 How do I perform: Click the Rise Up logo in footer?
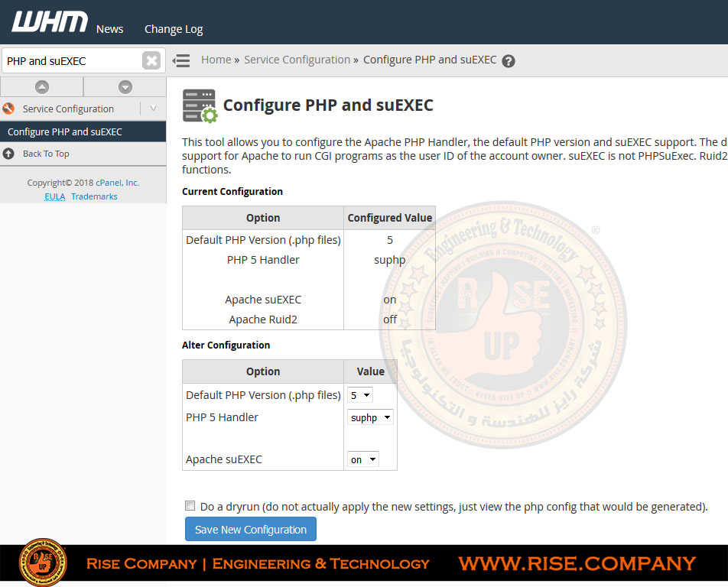43,562
